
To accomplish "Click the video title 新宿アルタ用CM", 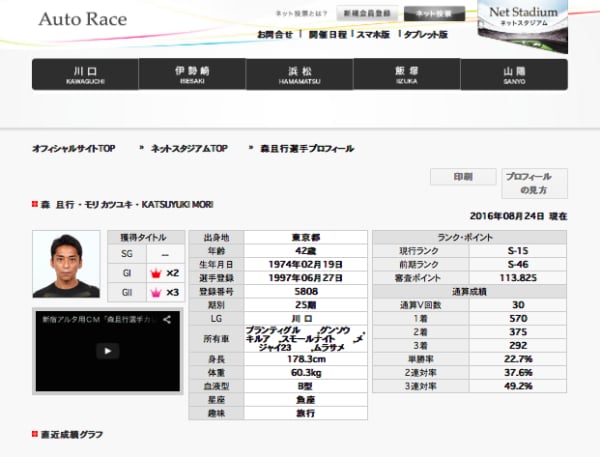I will point(99,319).
